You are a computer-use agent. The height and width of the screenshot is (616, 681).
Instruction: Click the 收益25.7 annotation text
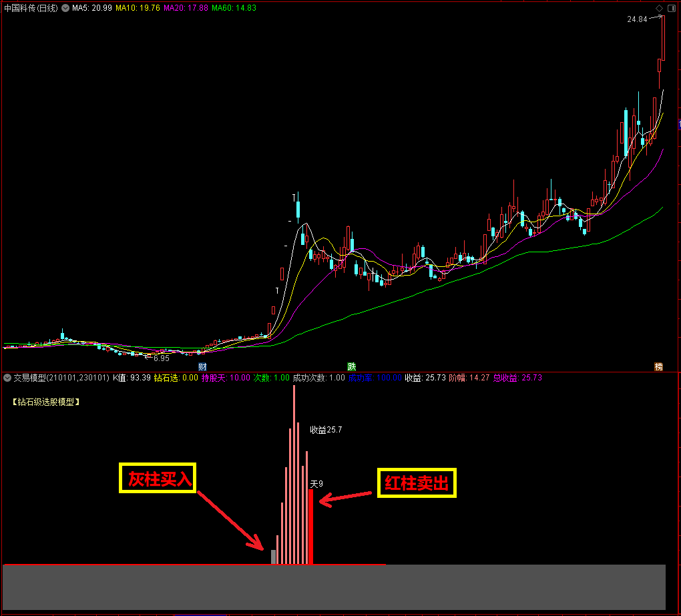click(326, 430)
